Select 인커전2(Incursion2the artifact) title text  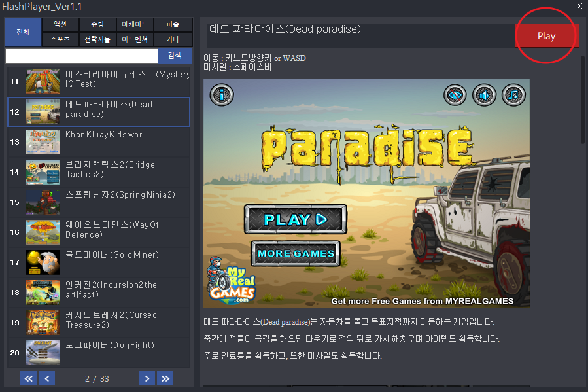click(x=111, y=290)
